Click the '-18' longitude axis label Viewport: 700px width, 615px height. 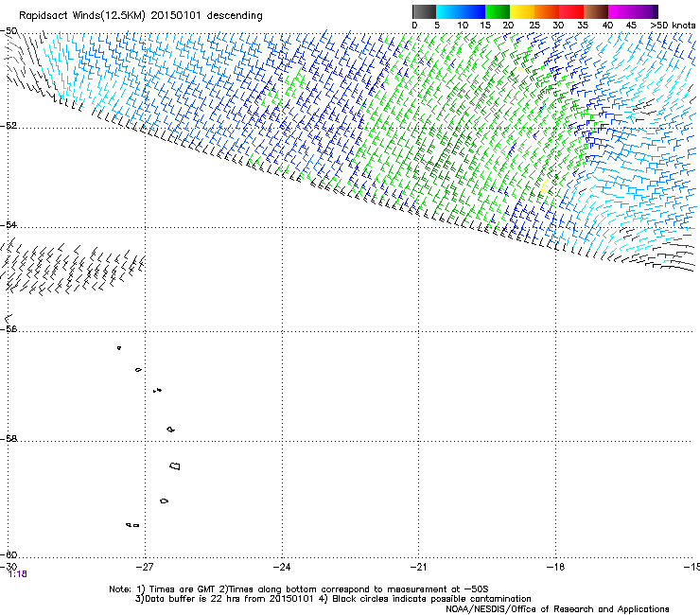pos(555,567)
